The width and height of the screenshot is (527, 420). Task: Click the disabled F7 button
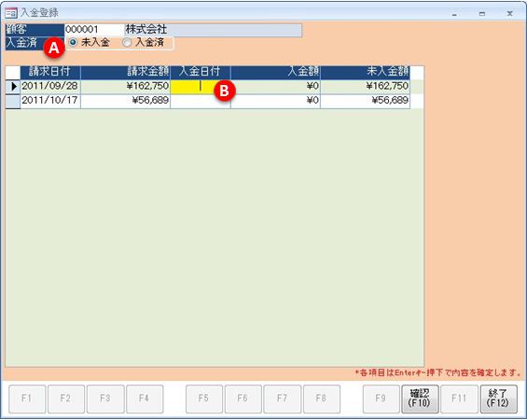[283, 399]
